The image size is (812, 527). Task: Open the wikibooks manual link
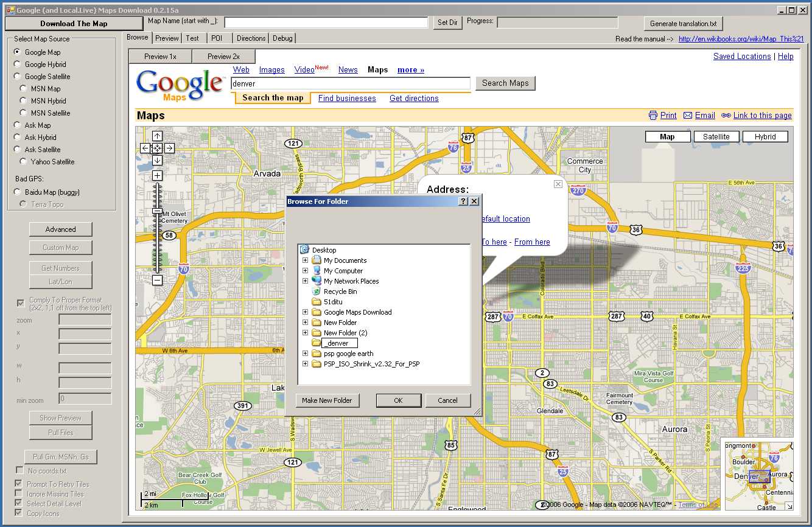click(741, 39)
